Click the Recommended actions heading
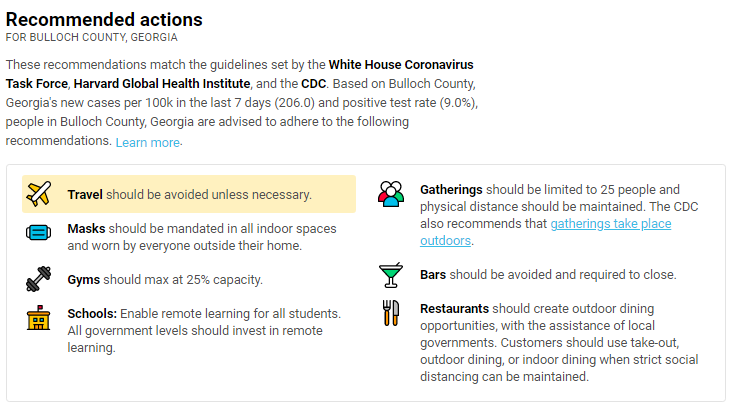The height and width of the screenshot is (408, 737). point(104,20)
